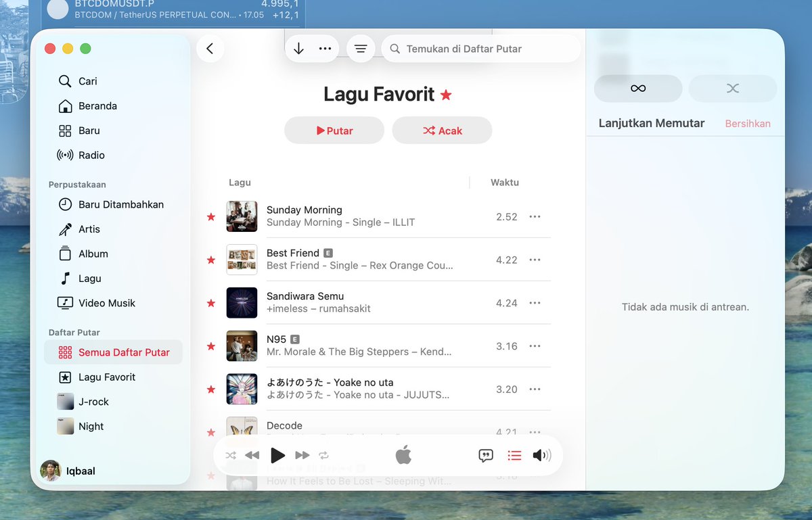The image size is (812, 520).
Task: Open more options for Yoake no uta
Action: [x=535, y=389]
